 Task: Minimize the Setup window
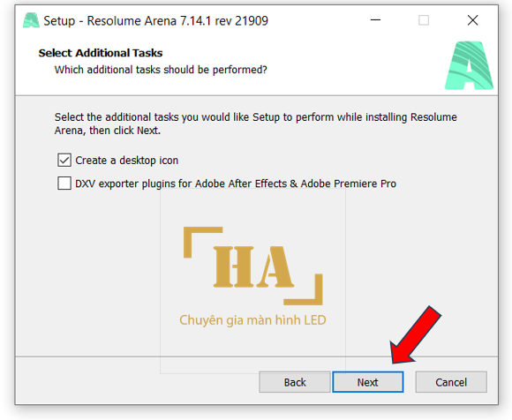coord(375,20)
